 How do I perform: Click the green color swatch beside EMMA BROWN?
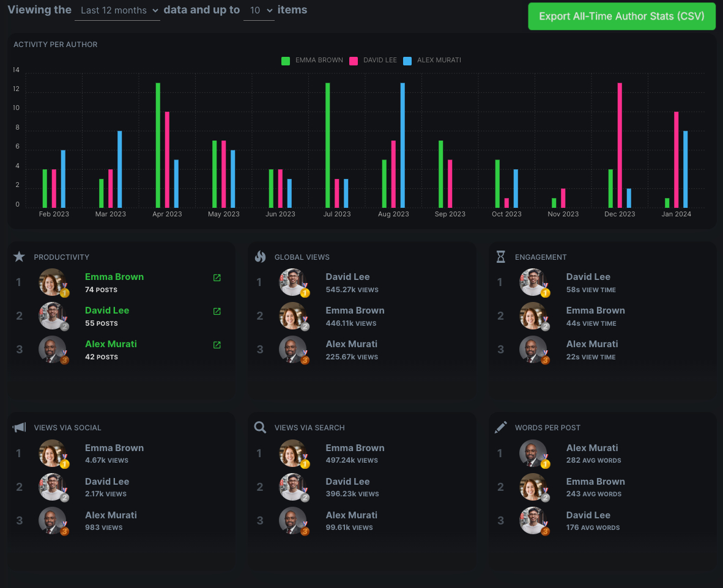coord(285,60)
